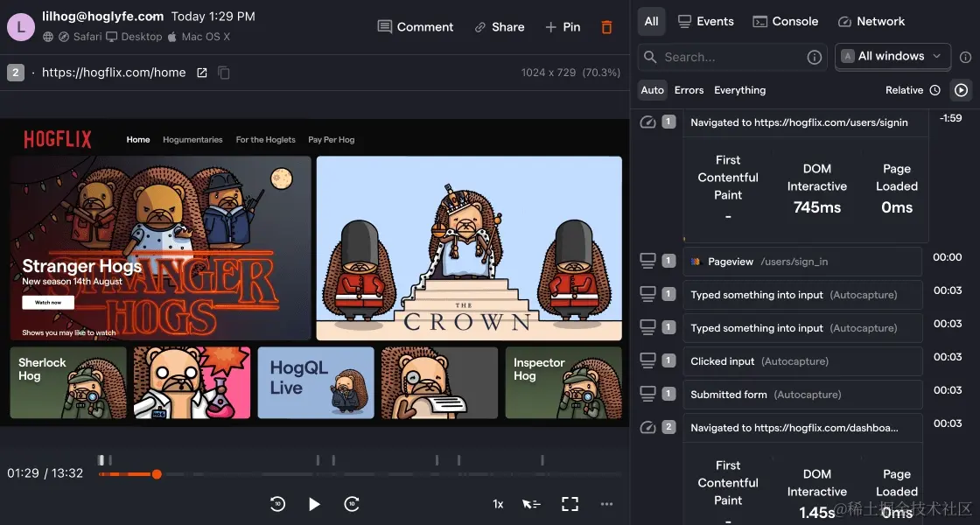The width and height of the screenshot is (980, 525).
Task: Rewind 10 seconds
Action: click(277, 504)
